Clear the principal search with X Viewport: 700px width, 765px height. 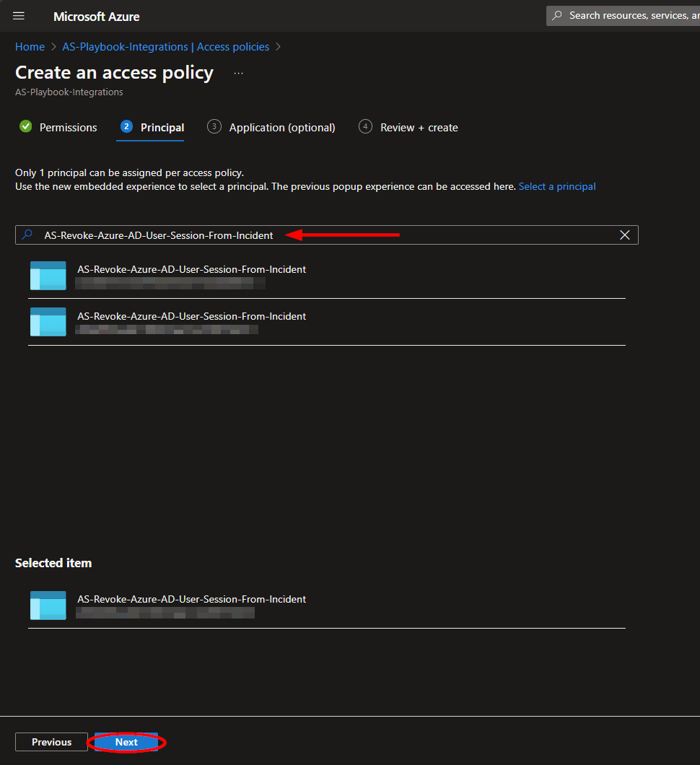[x=624, y=235]
